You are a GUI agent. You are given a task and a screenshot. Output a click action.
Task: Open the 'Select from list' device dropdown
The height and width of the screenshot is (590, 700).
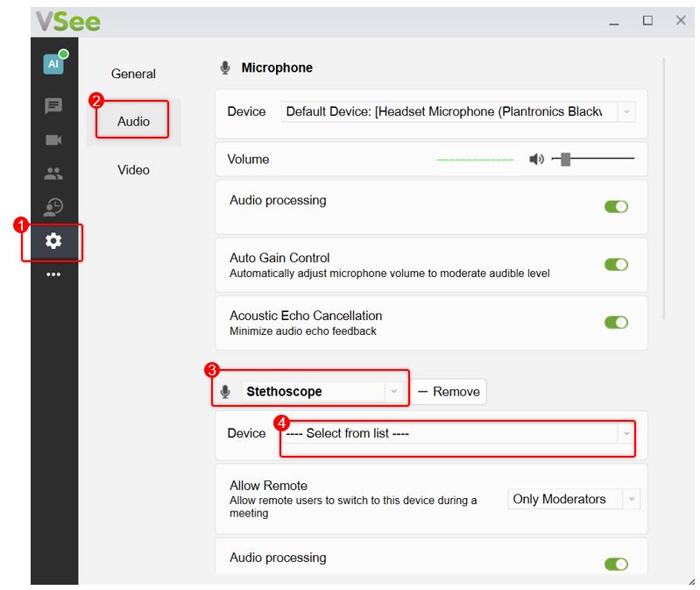(458, 433)
